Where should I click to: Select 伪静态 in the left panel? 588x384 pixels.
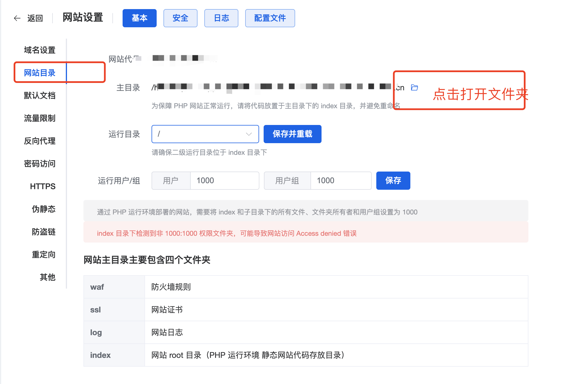(43, 209)
